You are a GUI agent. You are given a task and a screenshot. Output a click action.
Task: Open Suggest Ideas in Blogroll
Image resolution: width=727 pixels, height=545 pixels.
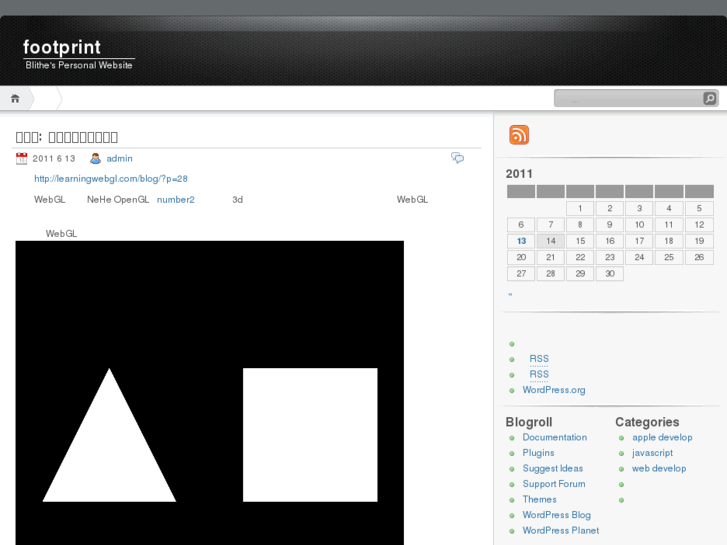(553, 468)
